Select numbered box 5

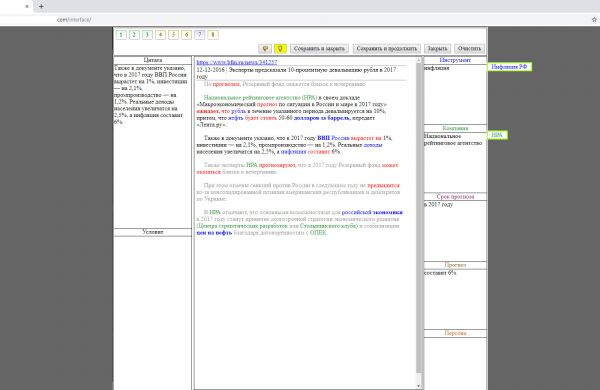click(174, 35)
